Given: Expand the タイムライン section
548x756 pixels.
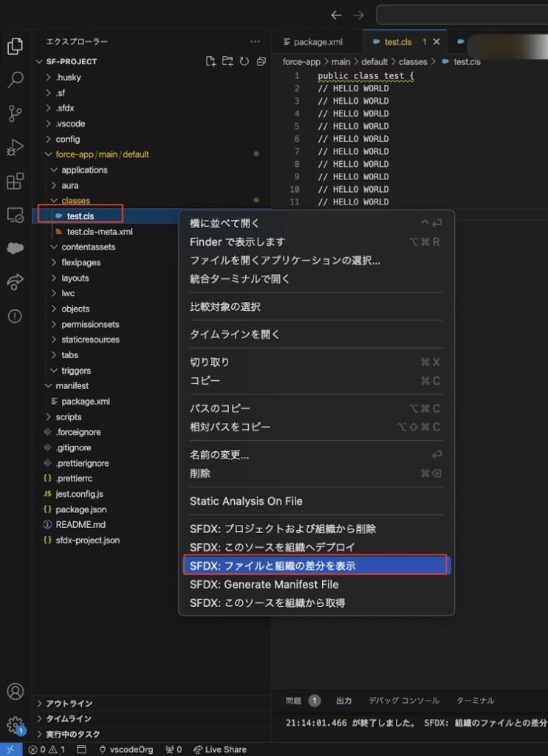Looking at the screenshot, I should point(69,718).
